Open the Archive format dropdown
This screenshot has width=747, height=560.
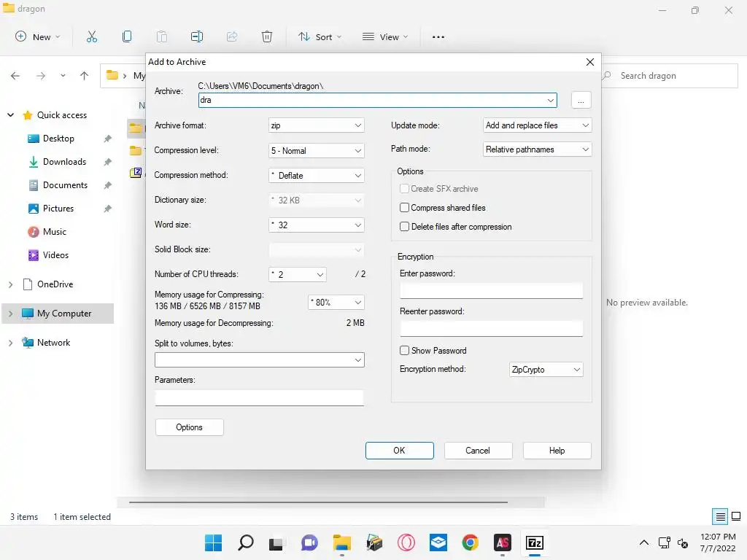(317, 125)
